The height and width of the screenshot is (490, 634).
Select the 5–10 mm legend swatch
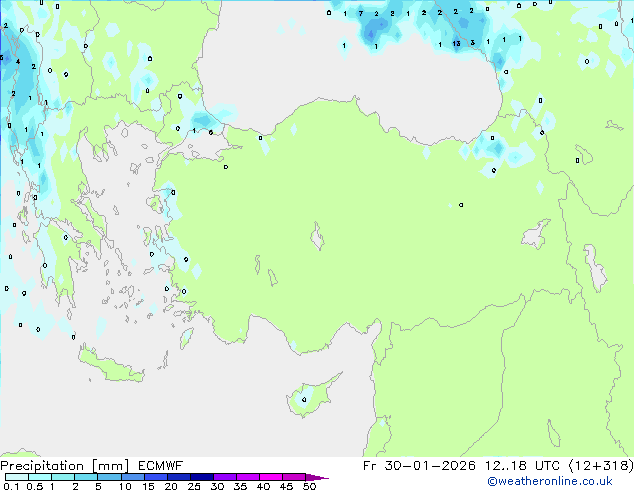109,477
